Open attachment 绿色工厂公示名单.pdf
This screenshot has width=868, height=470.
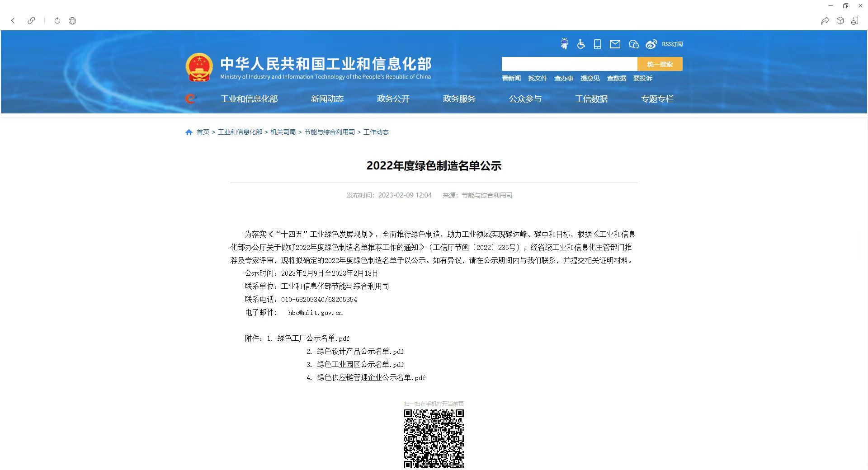[x=313, y=338]
